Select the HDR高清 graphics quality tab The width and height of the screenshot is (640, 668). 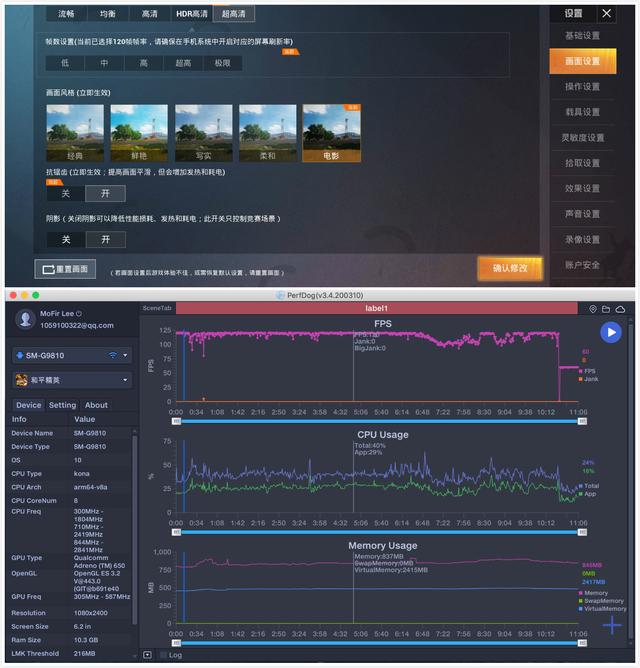(191, 14)
